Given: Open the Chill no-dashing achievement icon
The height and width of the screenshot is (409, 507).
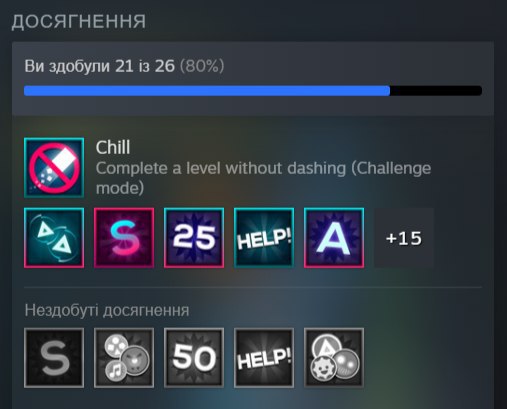Looking at the screenshot, I should pyautogui.click(x=54, y=168).
